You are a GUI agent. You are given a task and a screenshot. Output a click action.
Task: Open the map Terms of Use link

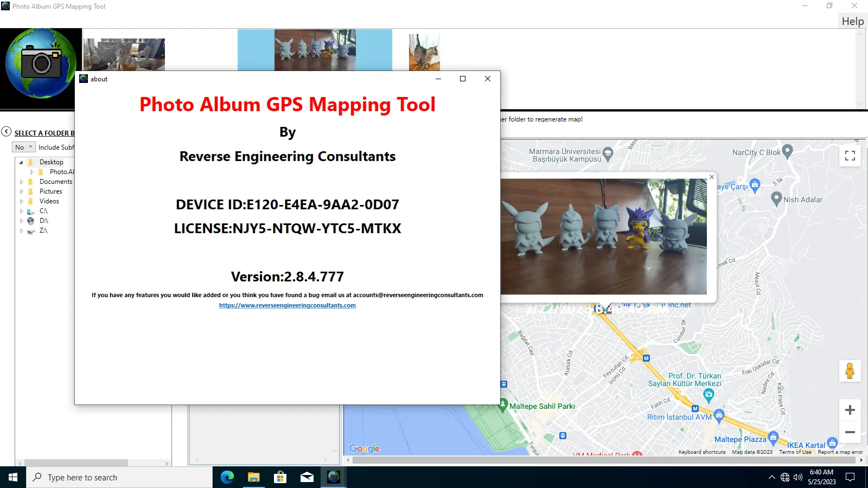[795, 452]
